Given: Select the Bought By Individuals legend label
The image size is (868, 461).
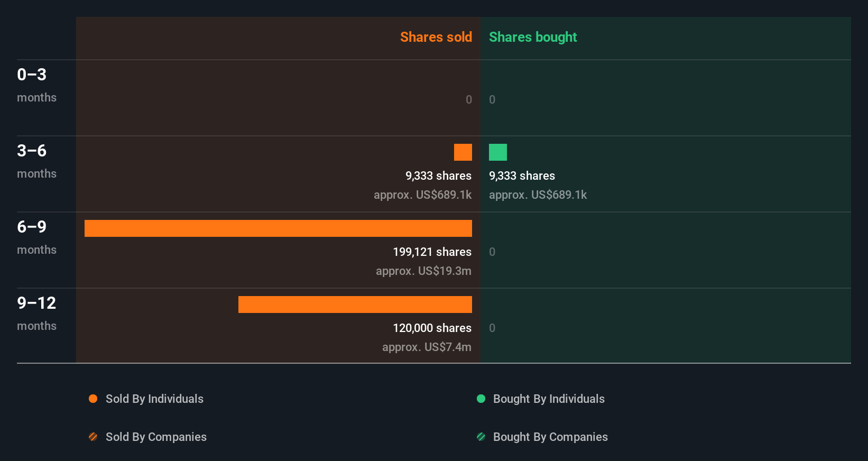Looking at the screenshot, I should [x=549, y=399].
